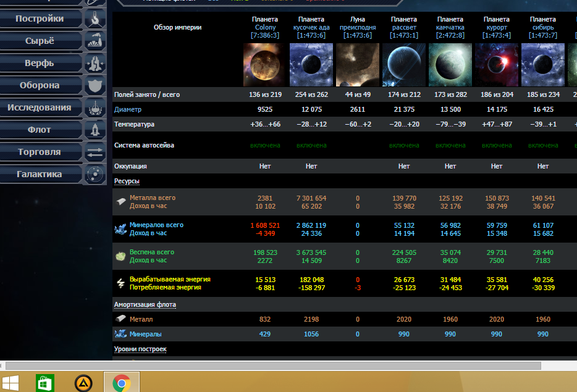Viewport: 577px width, 392px height.
Task: Click the metal ingot icon in Ресурсы
Action: click(x=121, y=201)
